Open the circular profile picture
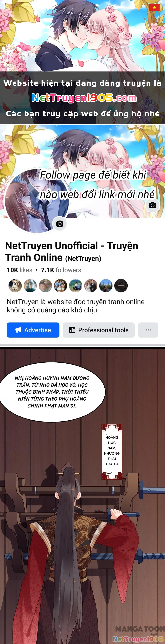The height and width of the screenshot is (644, 165). [x=37, y=201]
